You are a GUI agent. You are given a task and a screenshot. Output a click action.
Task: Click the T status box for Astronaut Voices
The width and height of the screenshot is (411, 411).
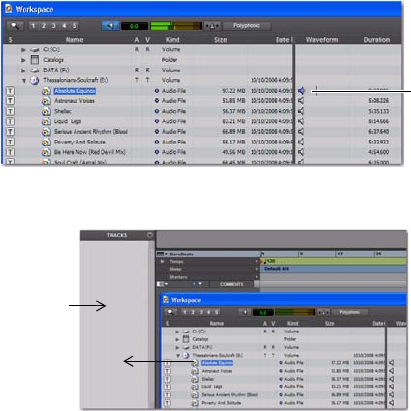tap(11, 101)
